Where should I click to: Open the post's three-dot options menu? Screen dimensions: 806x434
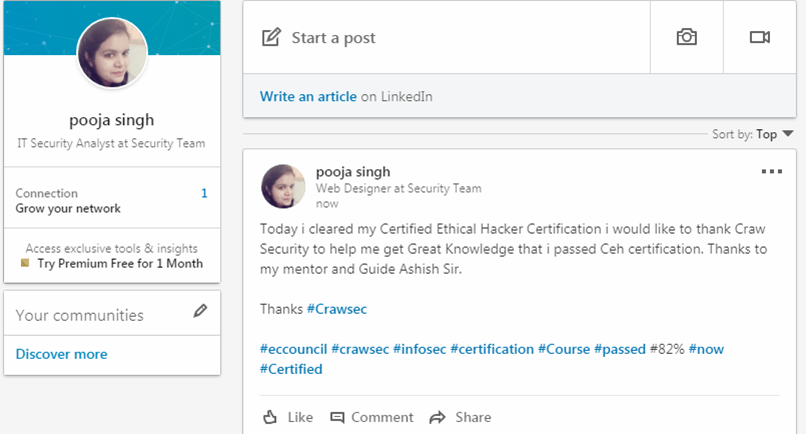click(x=772, y=171)
